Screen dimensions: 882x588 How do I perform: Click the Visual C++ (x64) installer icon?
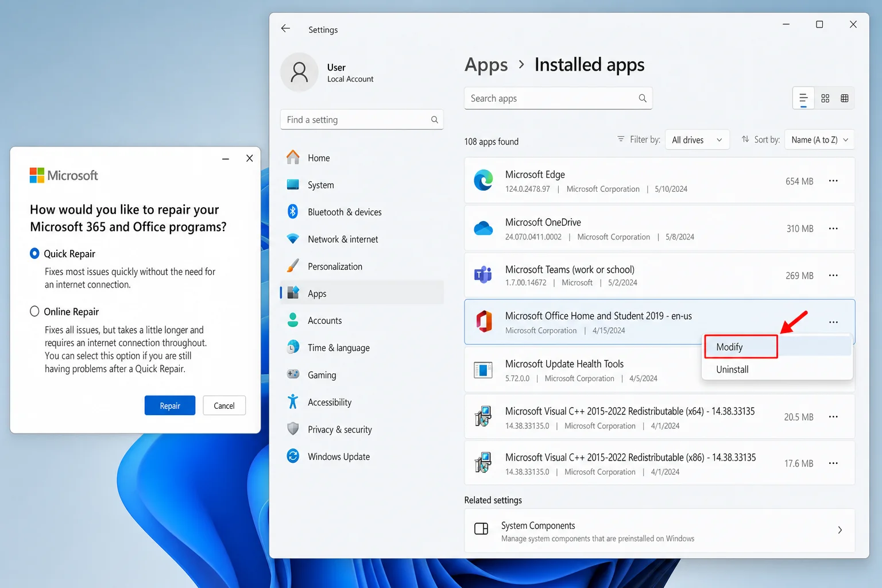483,416
